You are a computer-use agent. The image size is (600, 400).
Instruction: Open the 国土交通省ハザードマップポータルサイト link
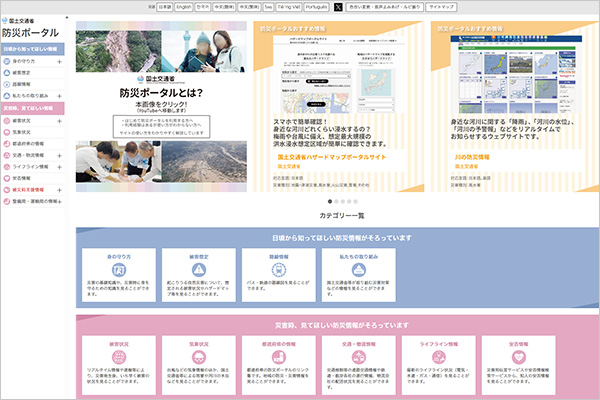coord(331,157)
